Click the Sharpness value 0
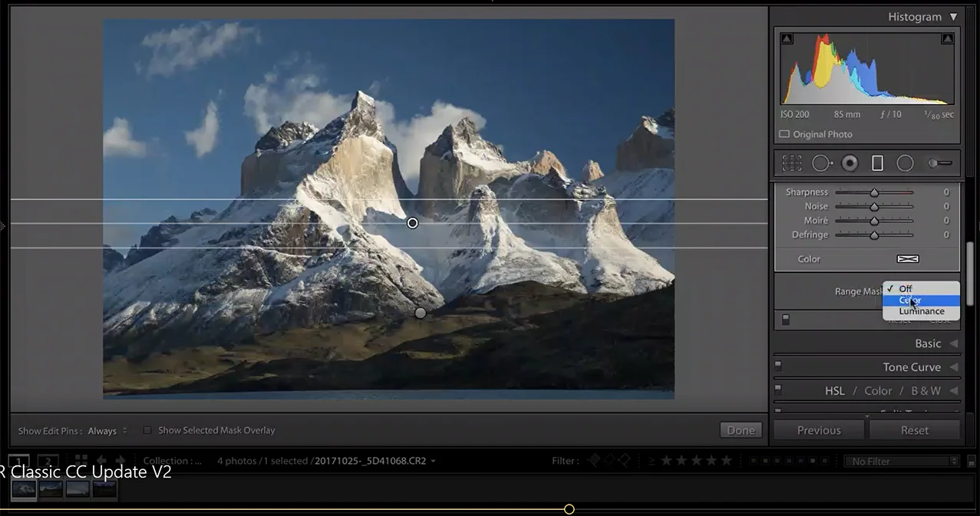 [x=946, y=192]
